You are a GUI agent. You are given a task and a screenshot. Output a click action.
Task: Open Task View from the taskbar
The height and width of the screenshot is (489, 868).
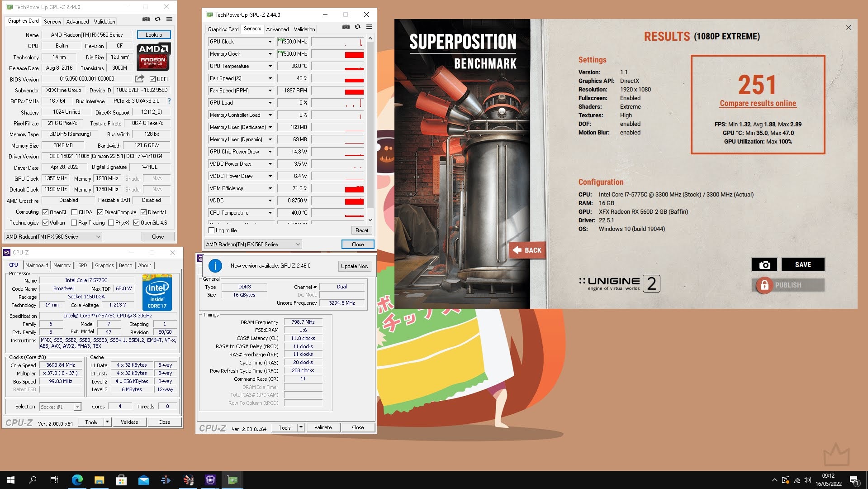coord(54,480)
